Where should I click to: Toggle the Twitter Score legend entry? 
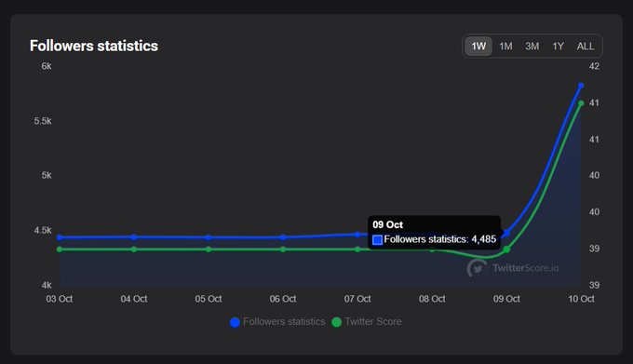tap(367, 321)
